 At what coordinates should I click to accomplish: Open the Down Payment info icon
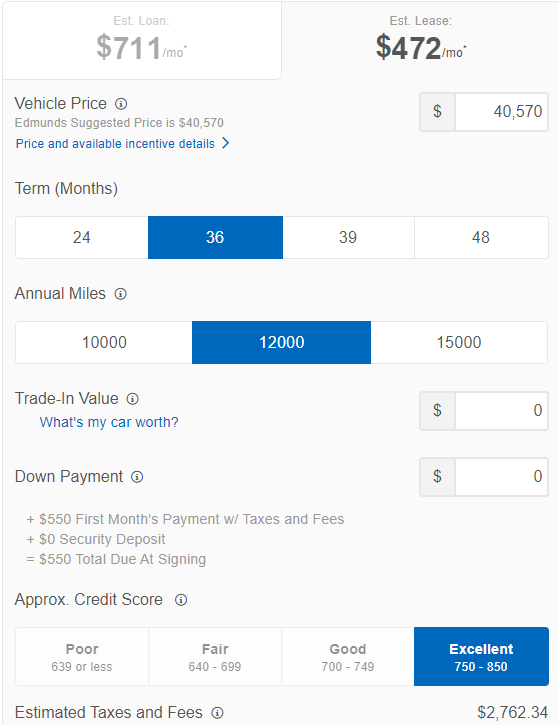click(137, 477)
